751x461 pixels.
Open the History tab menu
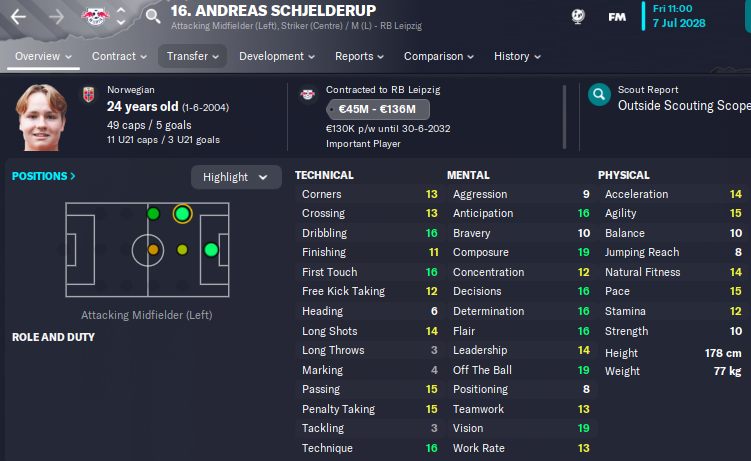point(517,56)
